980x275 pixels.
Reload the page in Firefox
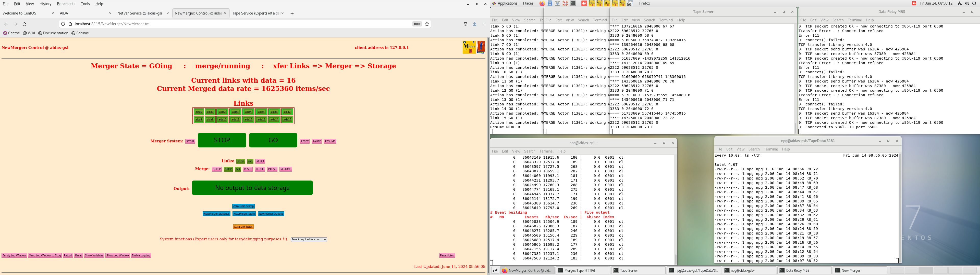(x=25, y=24)
